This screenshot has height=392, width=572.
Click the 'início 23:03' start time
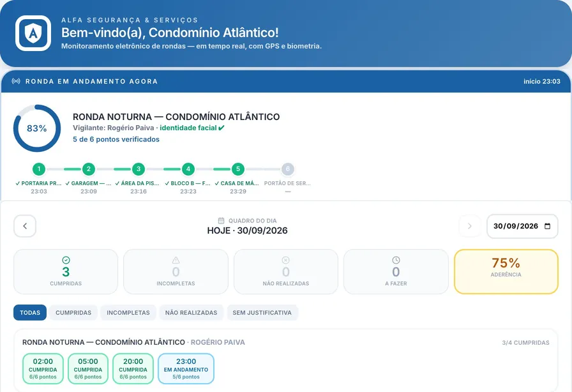click(x=542, y=81)
